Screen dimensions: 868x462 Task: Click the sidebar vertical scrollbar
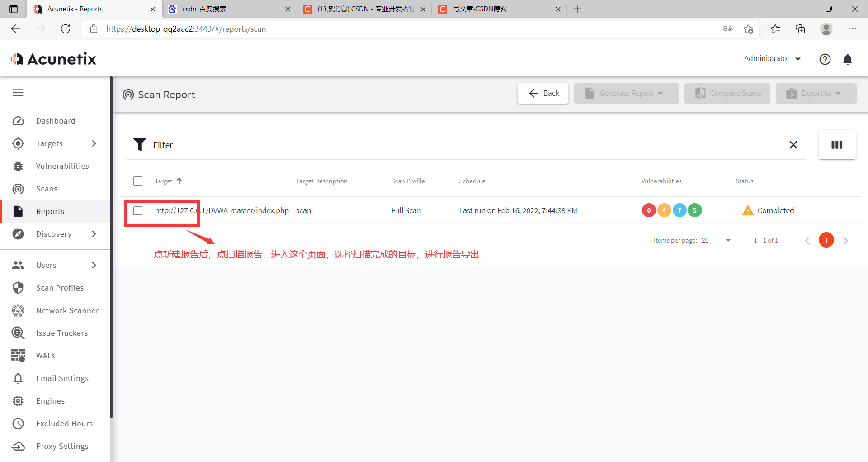pos(111,247)
